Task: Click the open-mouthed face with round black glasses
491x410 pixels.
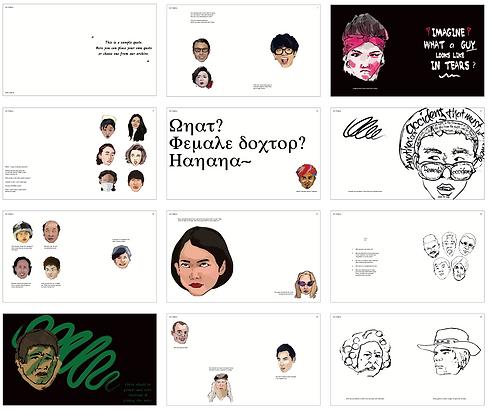Action: point(284,50)
